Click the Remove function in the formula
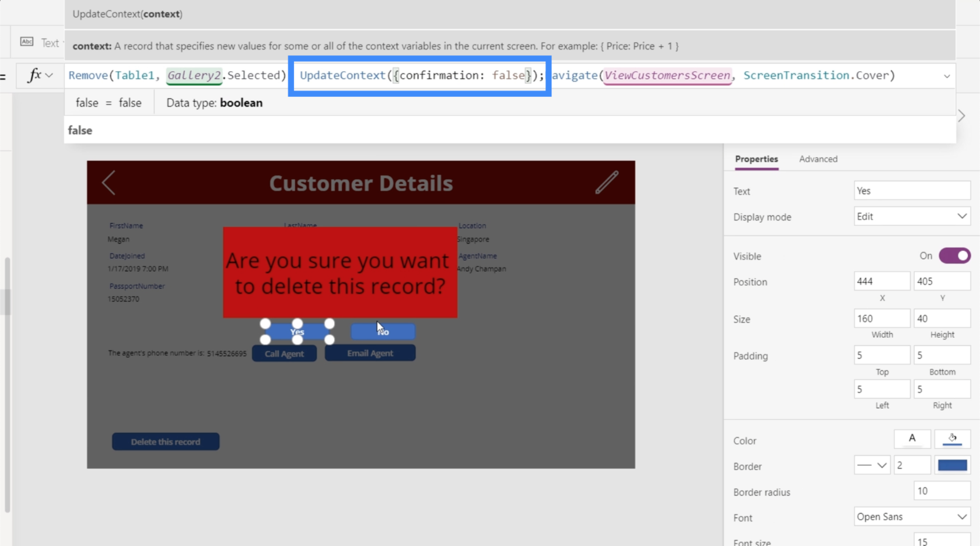Viewport: 980px width, 546px height. click(88, 75)
